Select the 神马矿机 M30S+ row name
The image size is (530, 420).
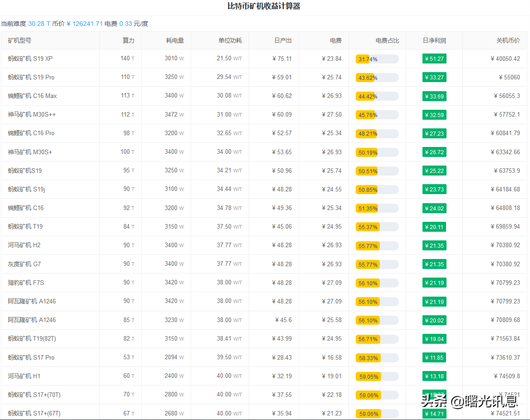30,152
